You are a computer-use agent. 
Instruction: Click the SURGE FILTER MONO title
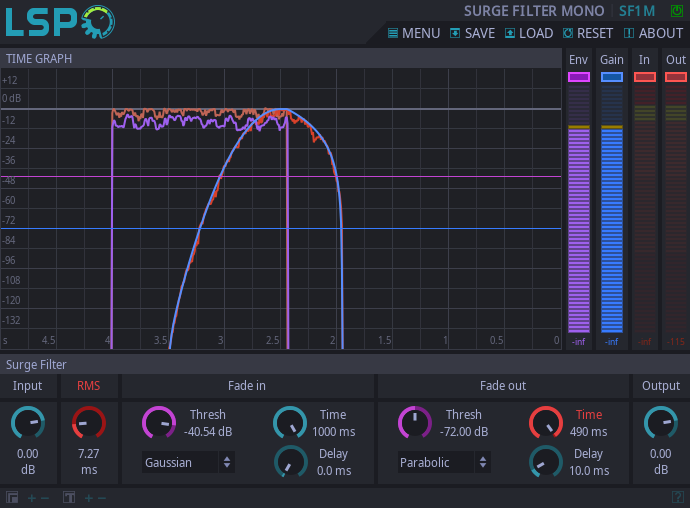[x=534, y=11]
